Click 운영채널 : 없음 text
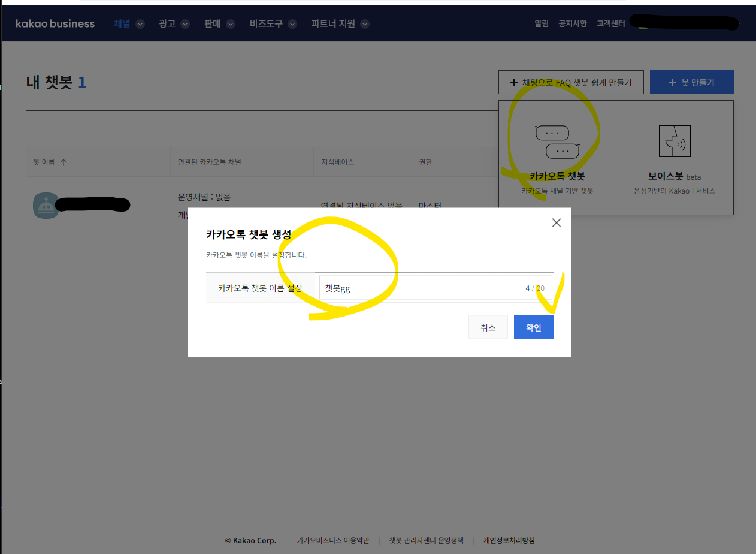The image size is (756, 554). tap(204, 197)
